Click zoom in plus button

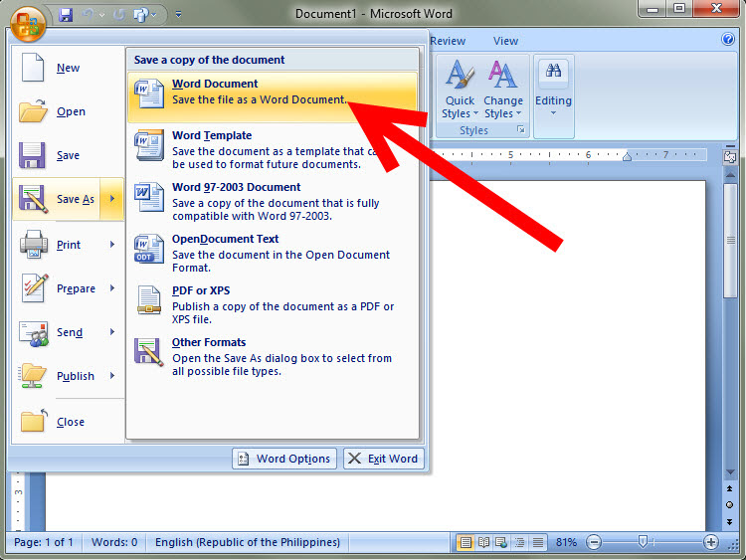point(711,542)
